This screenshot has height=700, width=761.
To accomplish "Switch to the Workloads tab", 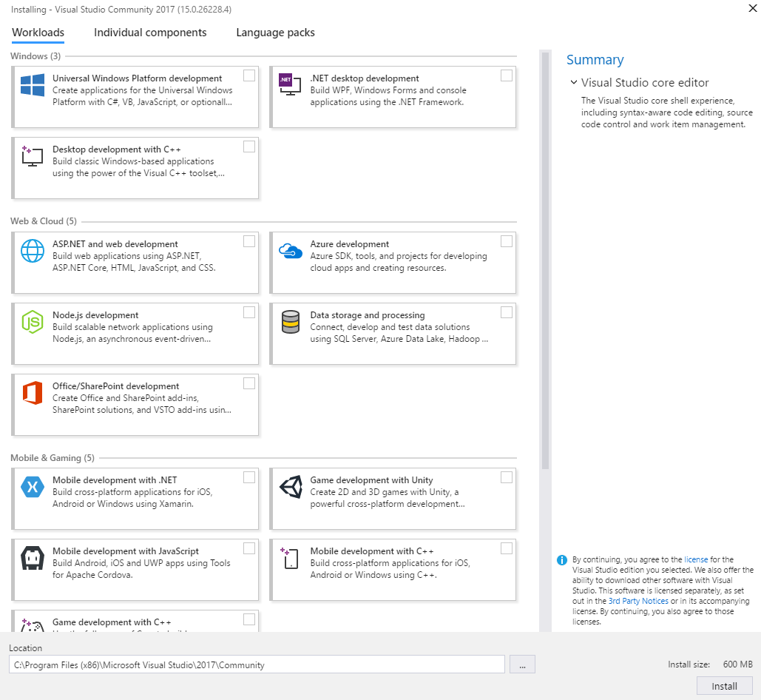I will point(38,33).
